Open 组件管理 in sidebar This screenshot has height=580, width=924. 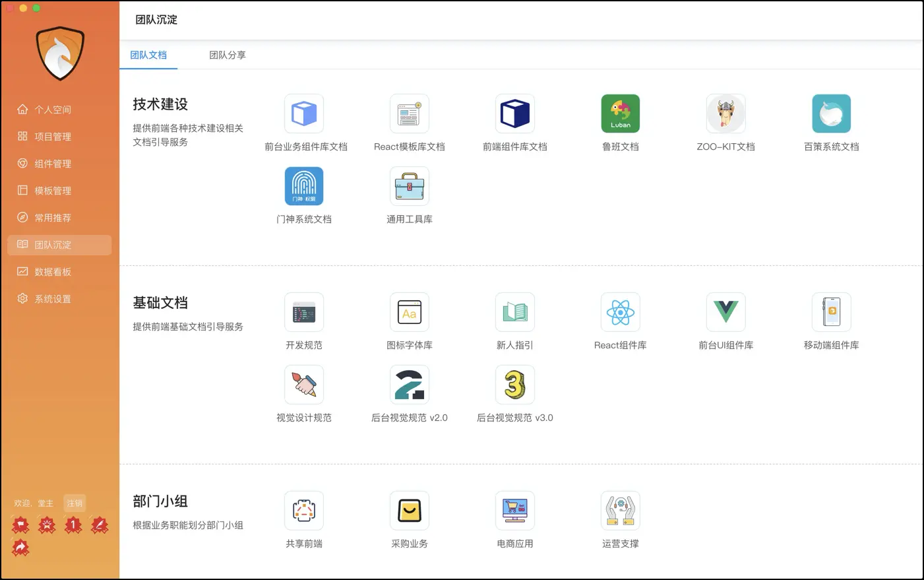pyautogui.click(x=59, y=164)
